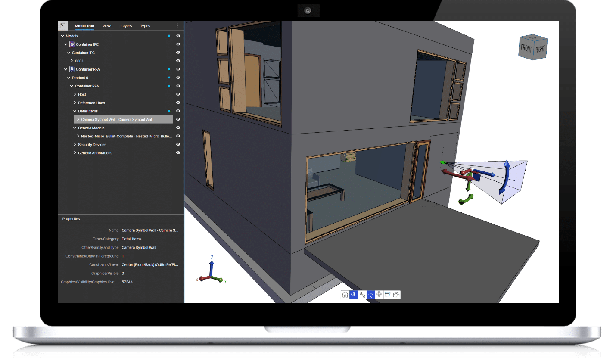Viewport: 616px width, 364px height.
Task: Toggle visibility of Security Devices
Action: coord(178,144)
